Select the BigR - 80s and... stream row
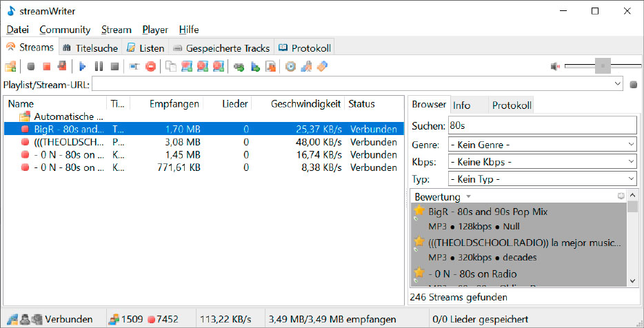This screenshot has height=328, width=644. pos(204,130)
